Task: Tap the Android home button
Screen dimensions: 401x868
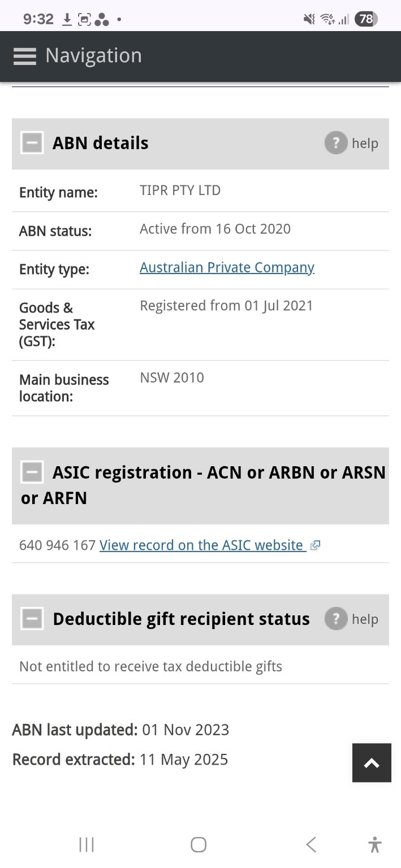Action: (199, 845)
